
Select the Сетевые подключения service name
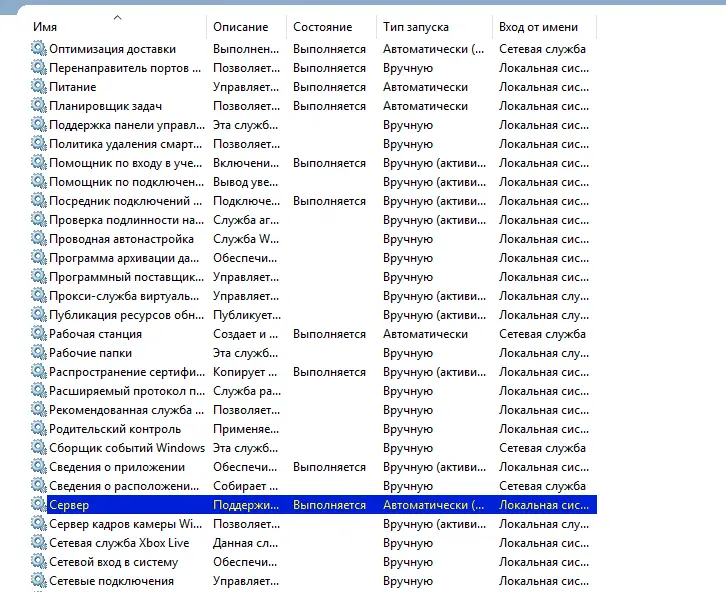tap(111, 581)
